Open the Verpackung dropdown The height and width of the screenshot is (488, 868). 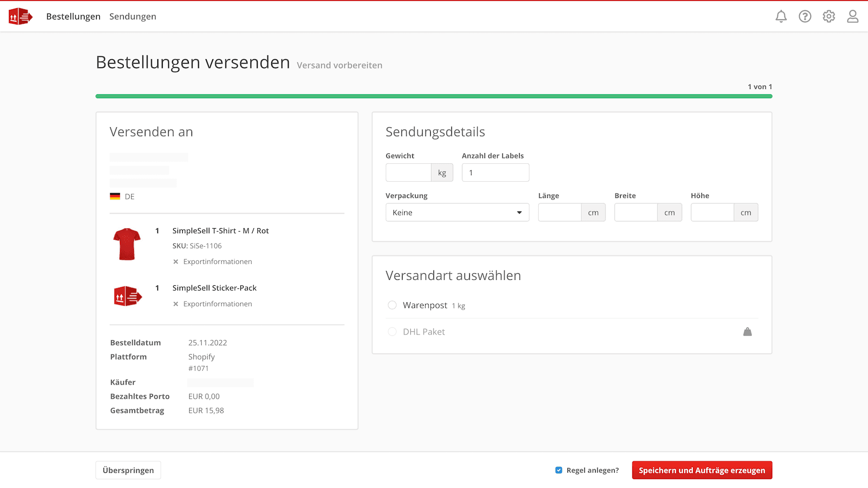click(519, 212)
